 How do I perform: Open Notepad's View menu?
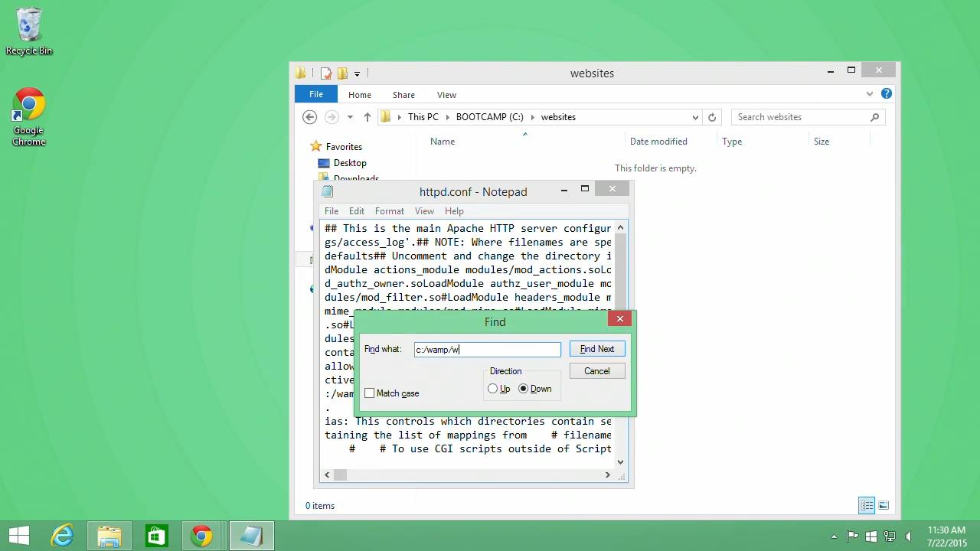tap(424, 211)
